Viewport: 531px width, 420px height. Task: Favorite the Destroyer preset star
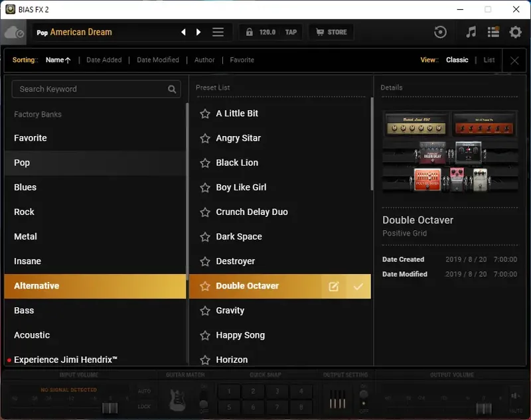(x=205, y=261)
